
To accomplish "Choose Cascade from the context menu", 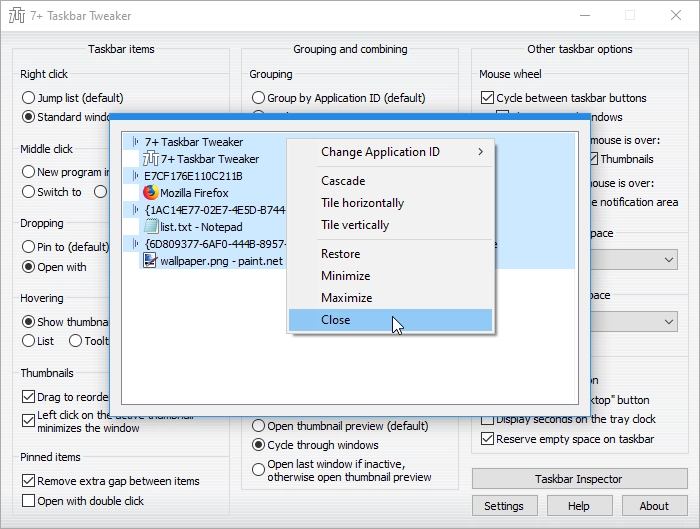I will click(391, 181).
